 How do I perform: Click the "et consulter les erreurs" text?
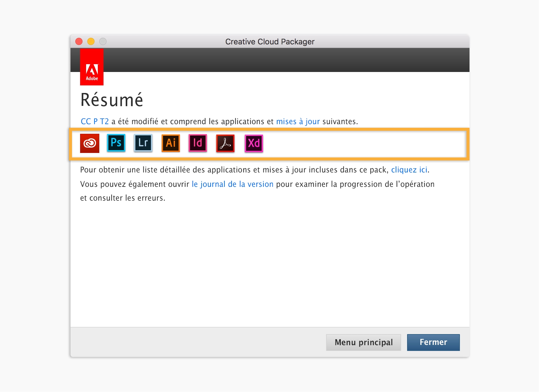(x=123, y=198)
